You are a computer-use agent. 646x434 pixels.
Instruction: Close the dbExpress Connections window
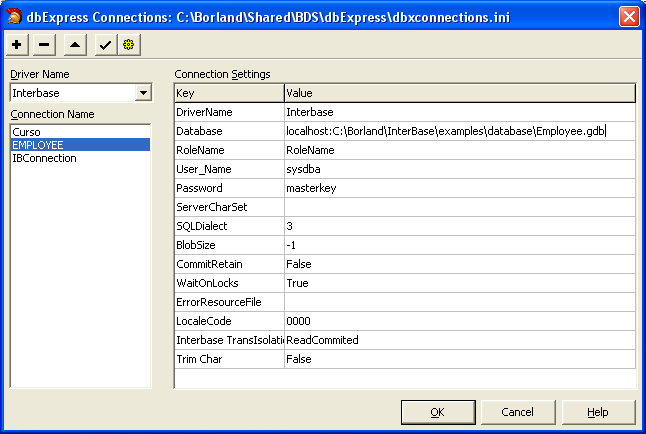628,16
